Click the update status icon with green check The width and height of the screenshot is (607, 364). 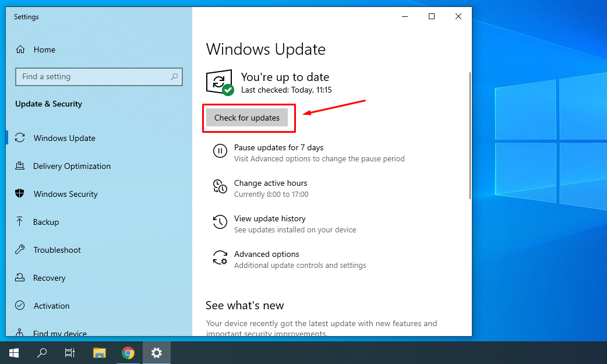[x=220, y=83]
